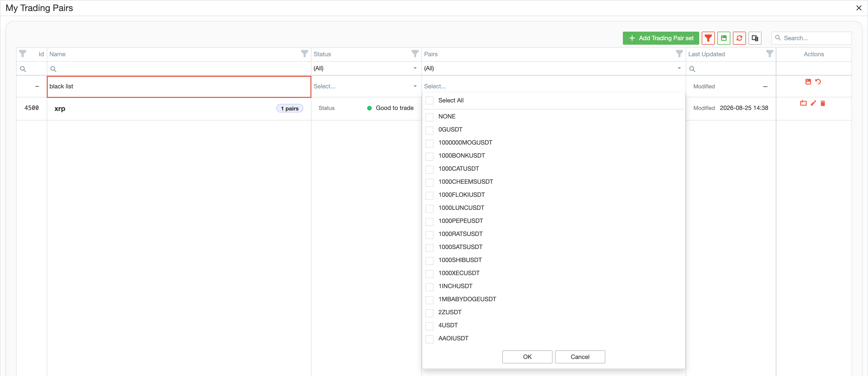Expand the Status (All) filter dropdown

415,68
